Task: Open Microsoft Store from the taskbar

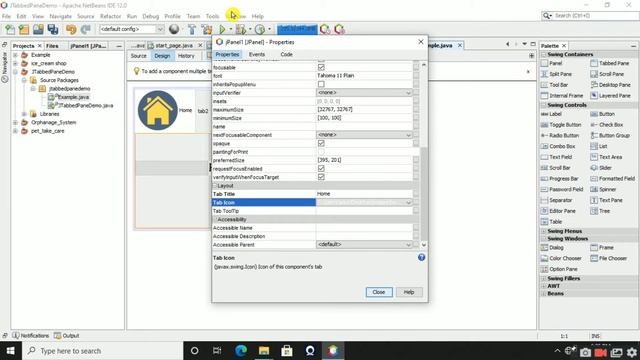Action: 287,351
